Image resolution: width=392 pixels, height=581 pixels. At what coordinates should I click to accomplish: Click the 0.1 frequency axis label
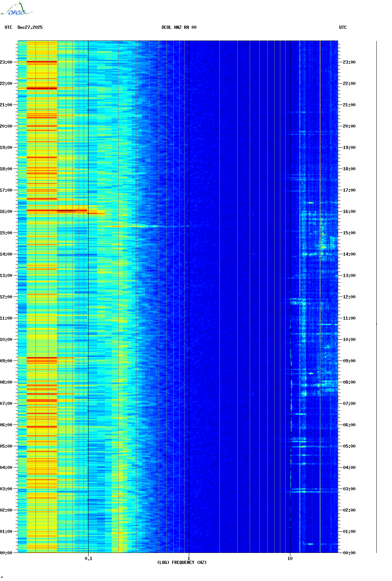tap(89, 558)
